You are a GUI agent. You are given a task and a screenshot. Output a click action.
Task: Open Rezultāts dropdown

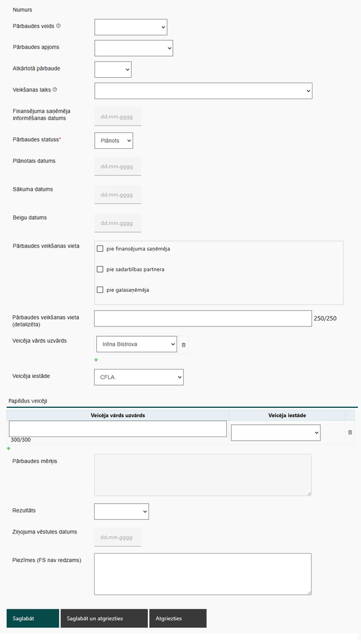(x=122, y=512)
